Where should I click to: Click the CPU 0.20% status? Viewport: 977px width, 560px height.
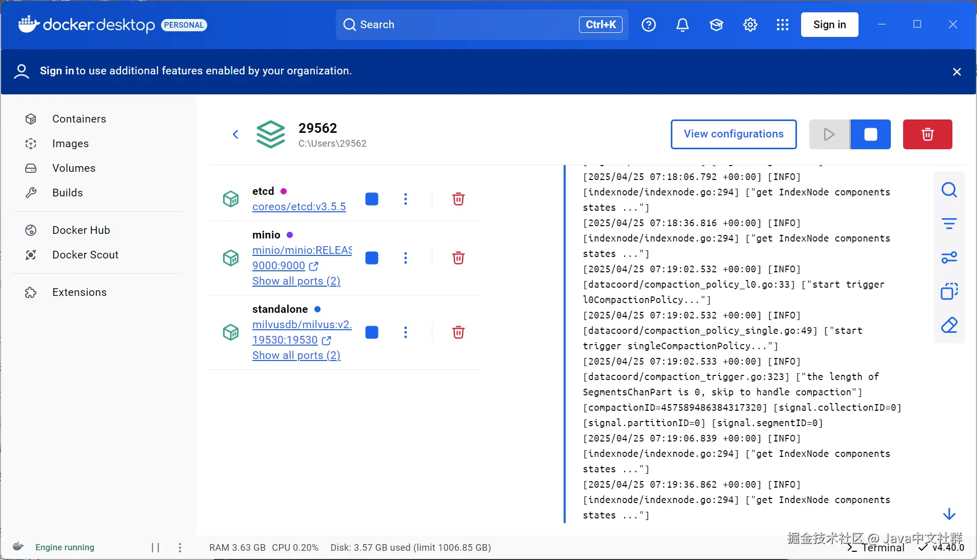[295, 548]
